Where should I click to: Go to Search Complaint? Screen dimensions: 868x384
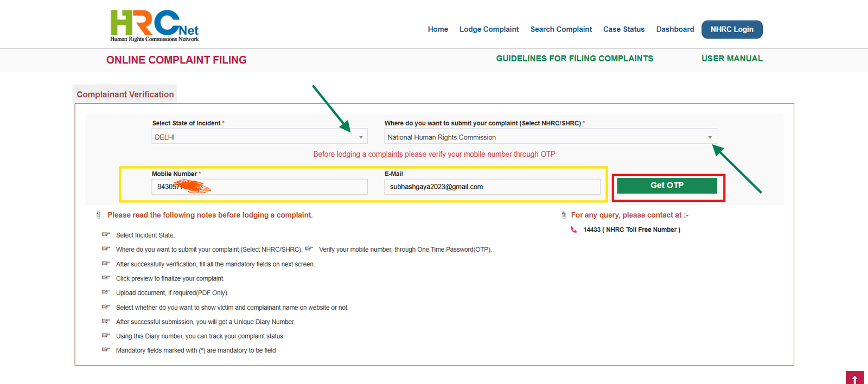pos(561,29)
